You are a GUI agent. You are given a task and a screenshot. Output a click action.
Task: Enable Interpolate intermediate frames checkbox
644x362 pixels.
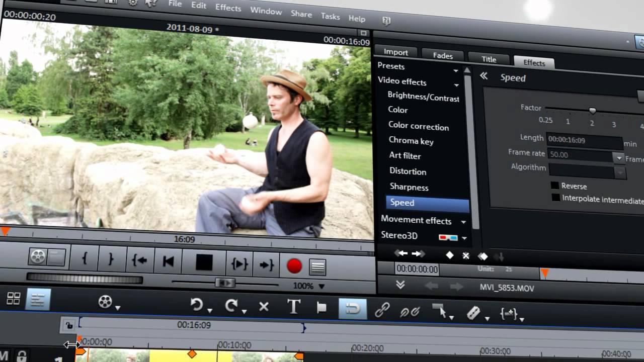pos(556,198)
